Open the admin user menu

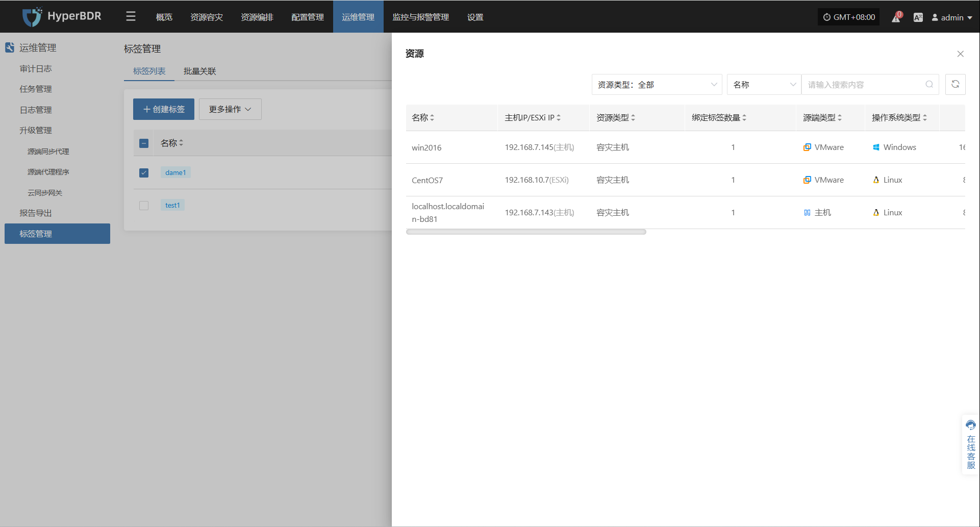tap(952, 17)
